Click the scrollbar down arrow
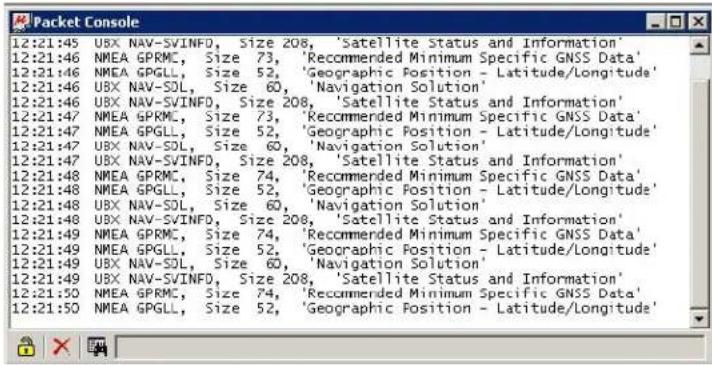Image resolution: width=712 pixels, height=365 pixels. point(699,320)
